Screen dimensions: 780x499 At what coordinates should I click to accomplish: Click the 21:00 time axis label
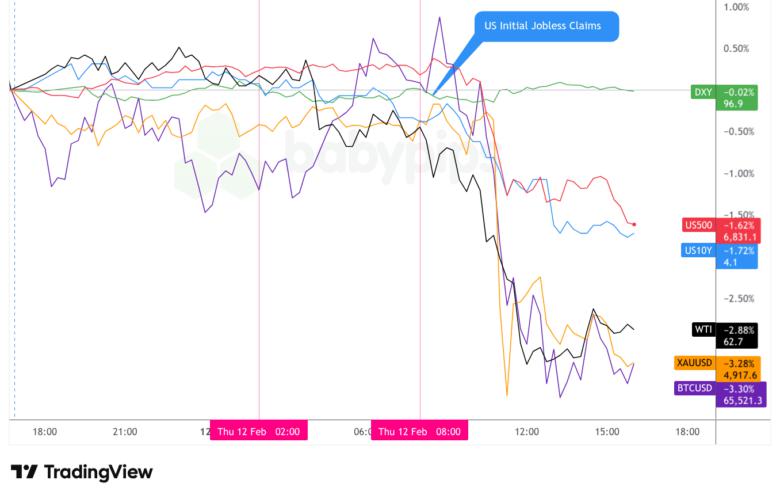(125, 431)
